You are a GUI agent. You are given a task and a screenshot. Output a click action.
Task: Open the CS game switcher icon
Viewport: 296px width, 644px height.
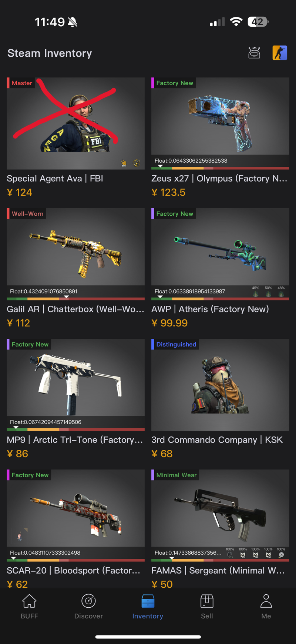click(x=280, y=53)
